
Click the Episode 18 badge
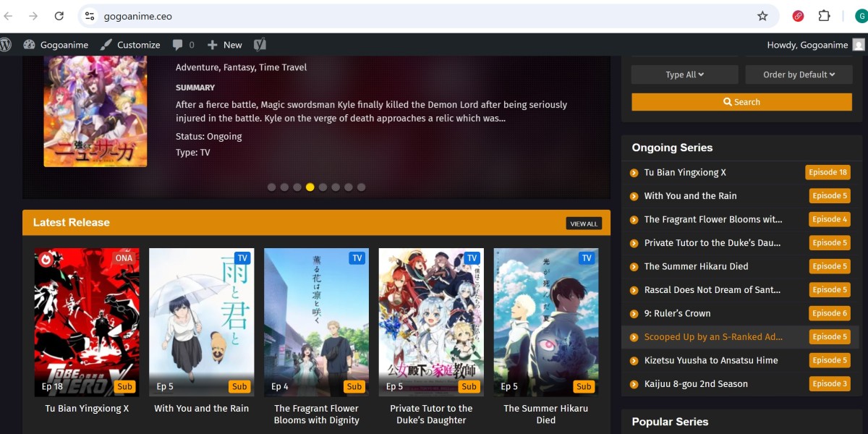coord(827,173)
